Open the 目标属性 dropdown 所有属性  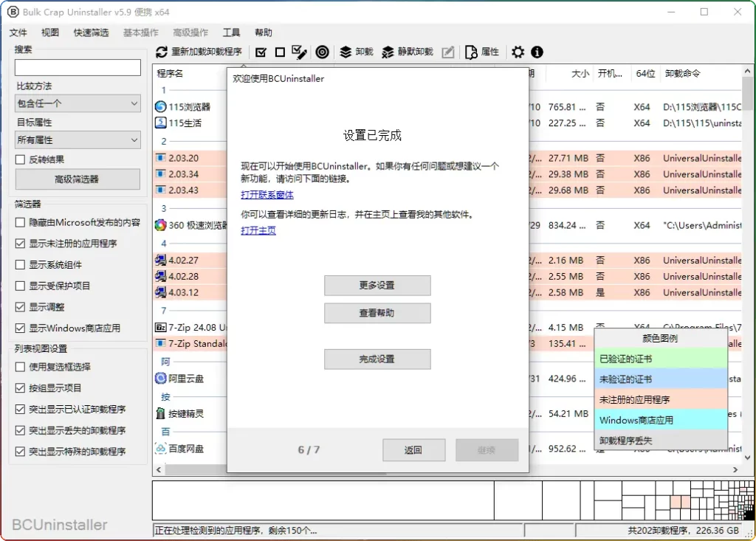(x=78, y=139)
